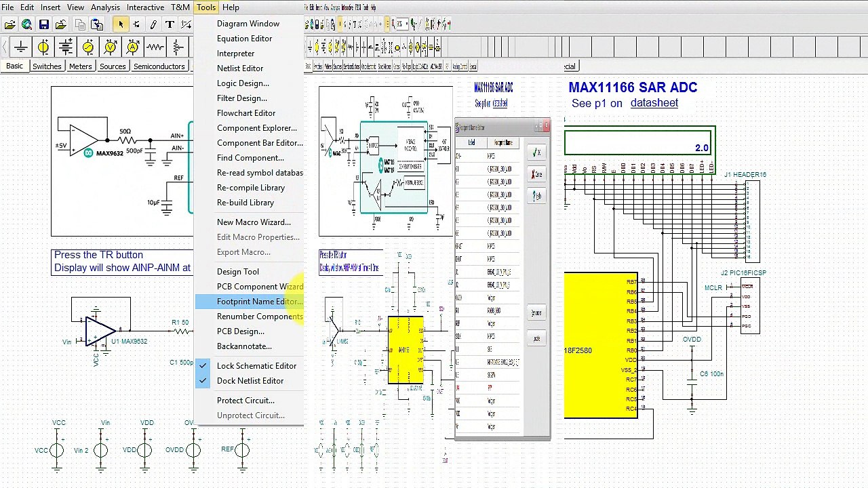Open PCB Component Wizard entry

[248, 287]
